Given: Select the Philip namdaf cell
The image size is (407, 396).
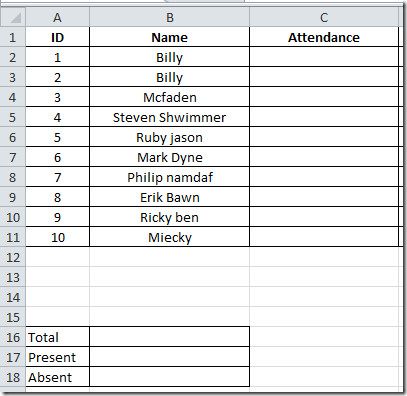Looking at the screenshot, I should click(x=170, y=177).
